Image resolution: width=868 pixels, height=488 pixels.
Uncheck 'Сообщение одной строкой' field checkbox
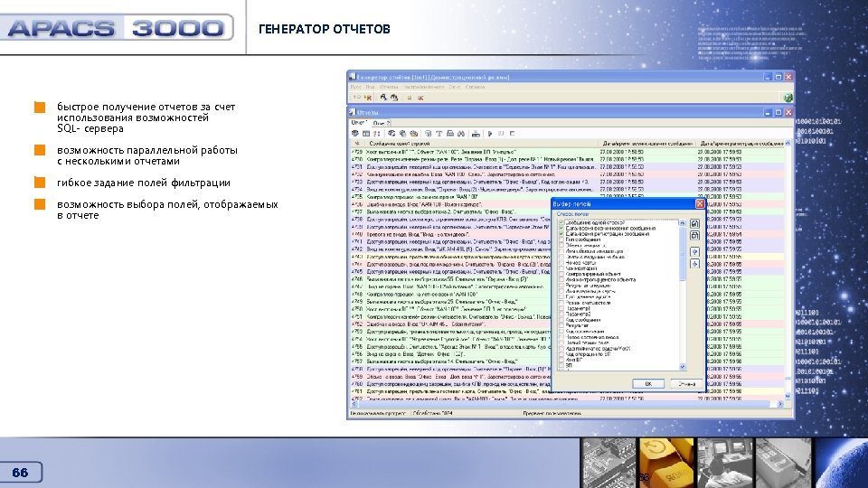[561, 222]
